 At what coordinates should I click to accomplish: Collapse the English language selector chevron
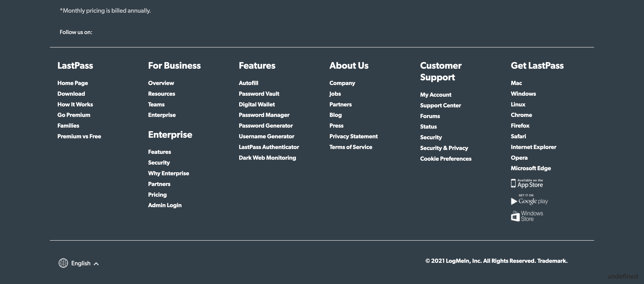point(96,264)
